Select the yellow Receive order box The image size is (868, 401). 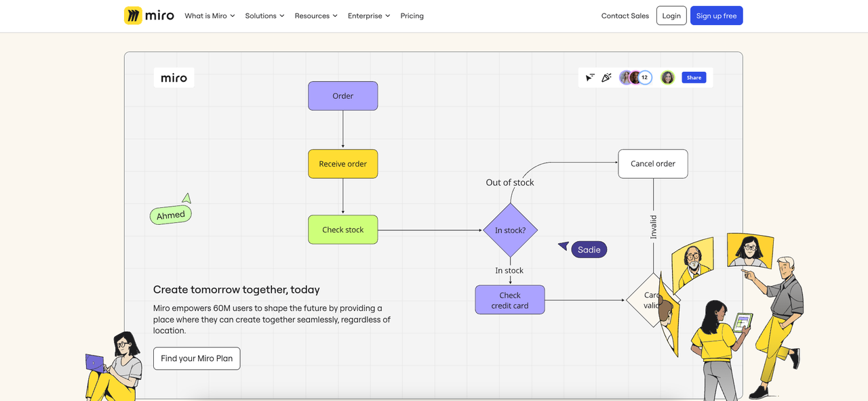click(343, 164)
